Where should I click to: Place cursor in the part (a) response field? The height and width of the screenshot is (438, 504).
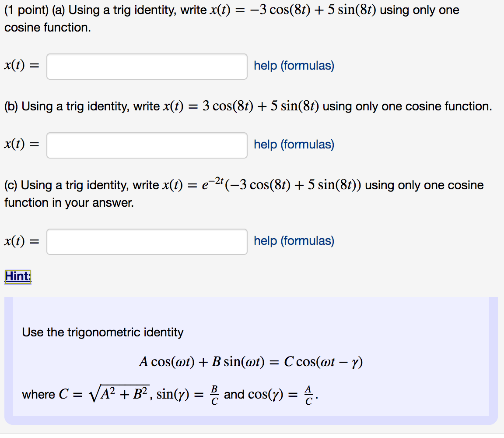tap(147, 66)
